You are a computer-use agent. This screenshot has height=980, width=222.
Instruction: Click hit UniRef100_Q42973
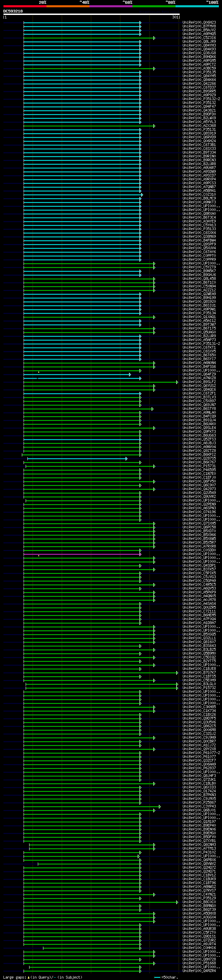pos(199,489)
